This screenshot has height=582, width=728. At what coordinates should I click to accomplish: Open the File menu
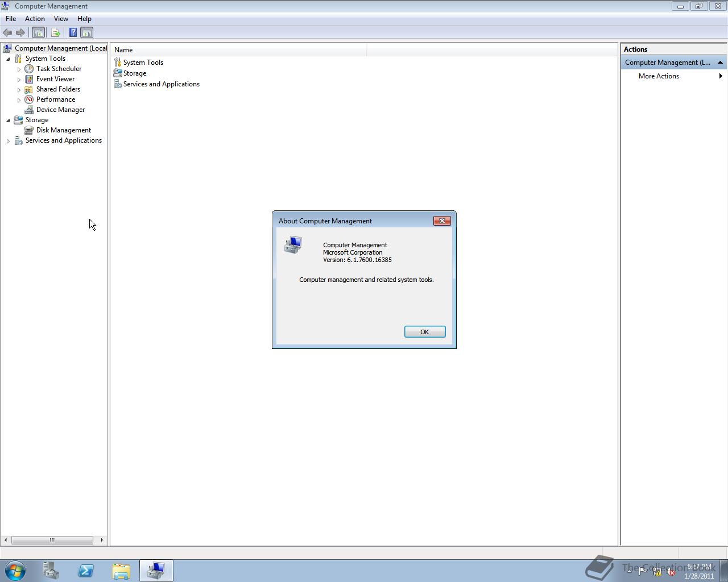click(x=11, y=19)
